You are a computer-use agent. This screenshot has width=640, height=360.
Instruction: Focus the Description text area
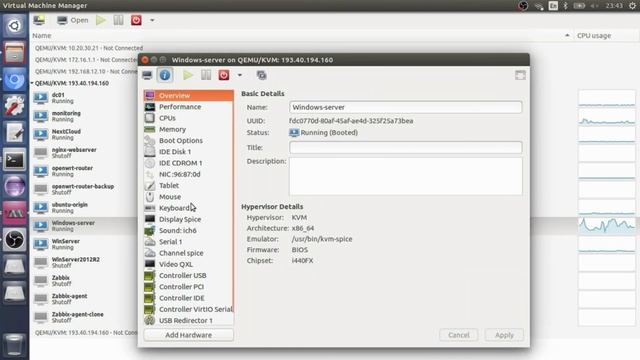click(405, 176)
